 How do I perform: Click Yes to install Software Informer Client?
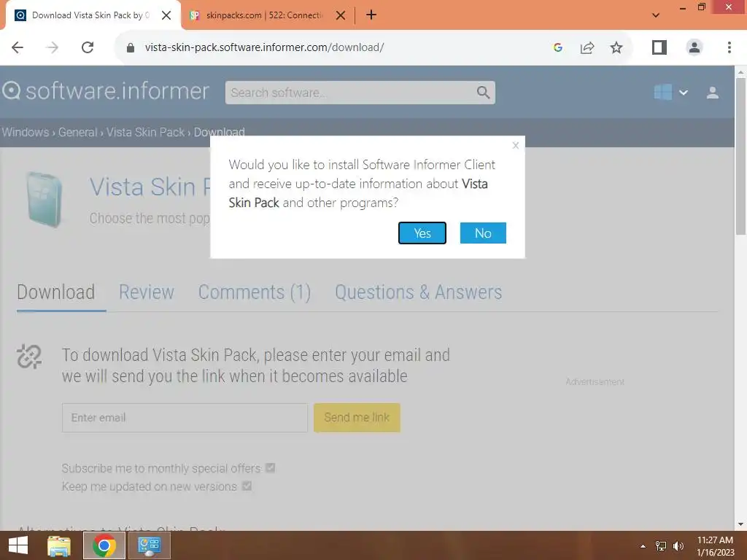point(422,233)
